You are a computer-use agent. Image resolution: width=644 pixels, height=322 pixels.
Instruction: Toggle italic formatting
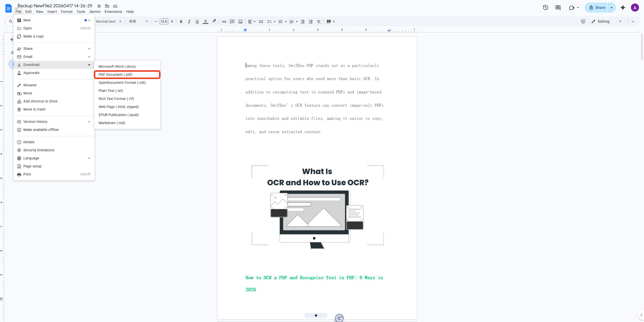[189, 21]
